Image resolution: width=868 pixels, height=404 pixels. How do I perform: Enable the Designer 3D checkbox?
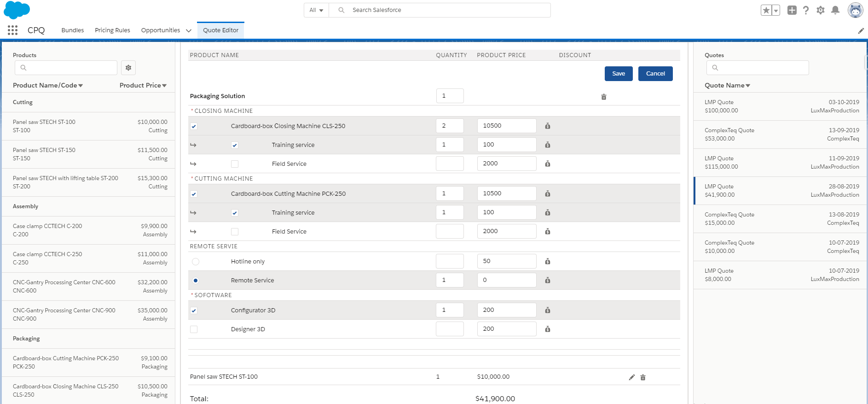tap(194, 329)
